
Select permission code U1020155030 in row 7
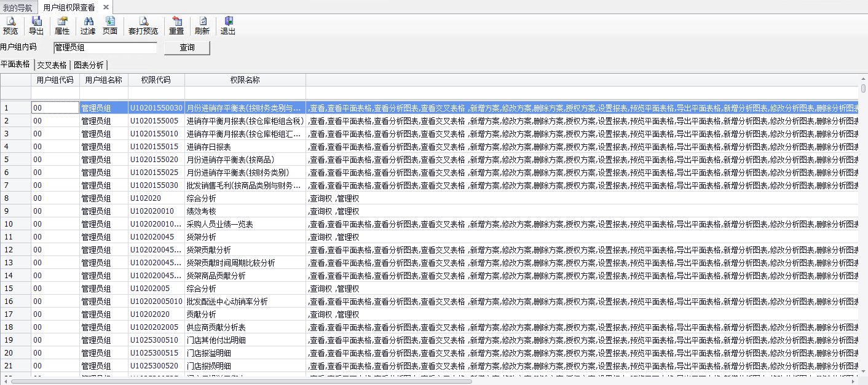[156, 185]
